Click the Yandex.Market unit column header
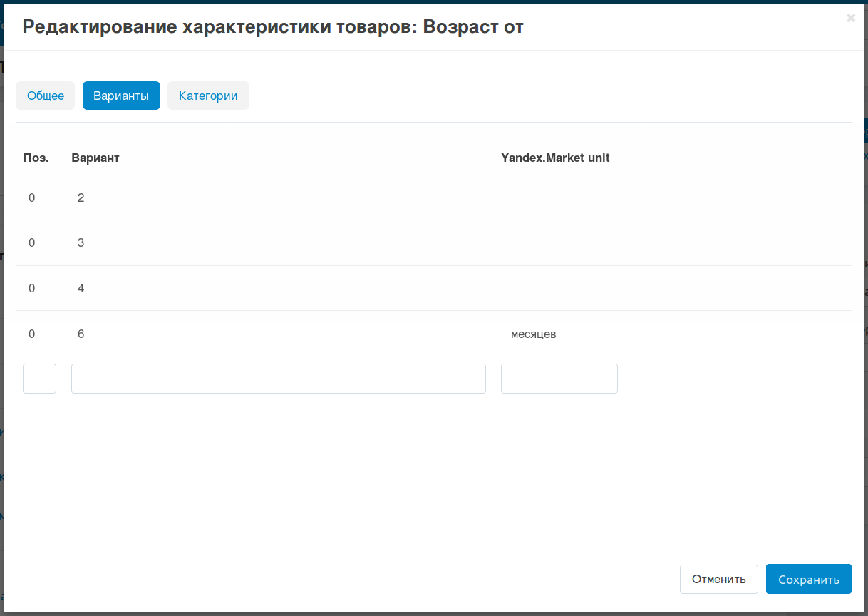The height and width of the screenshot is (616, 868). coord(555,158)
